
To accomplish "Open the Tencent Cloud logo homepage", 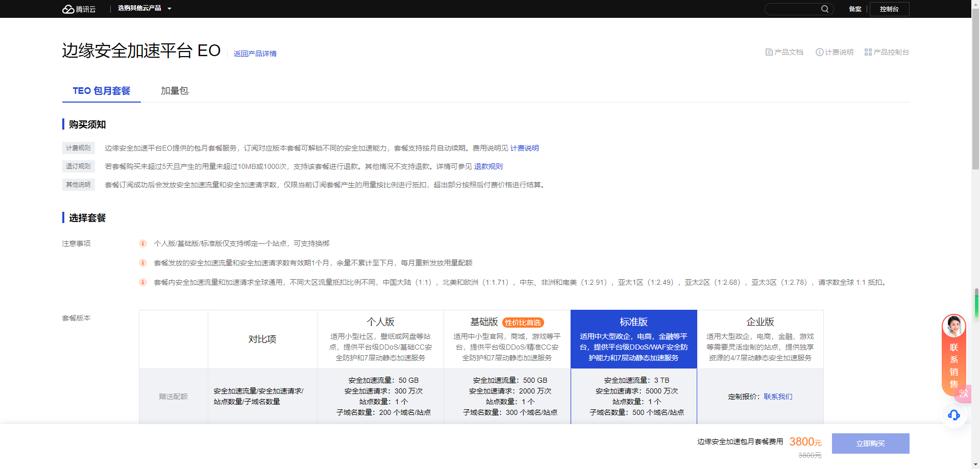I will coord(79,9).
